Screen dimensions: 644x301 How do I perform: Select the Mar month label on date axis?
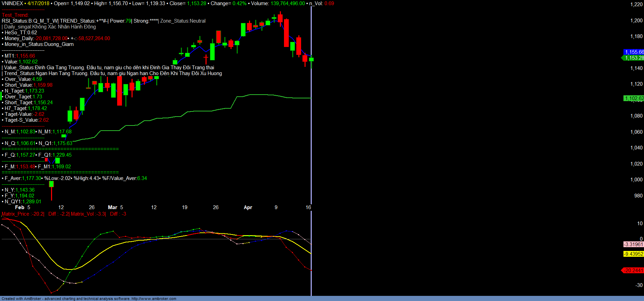click(x=112, y=207)
